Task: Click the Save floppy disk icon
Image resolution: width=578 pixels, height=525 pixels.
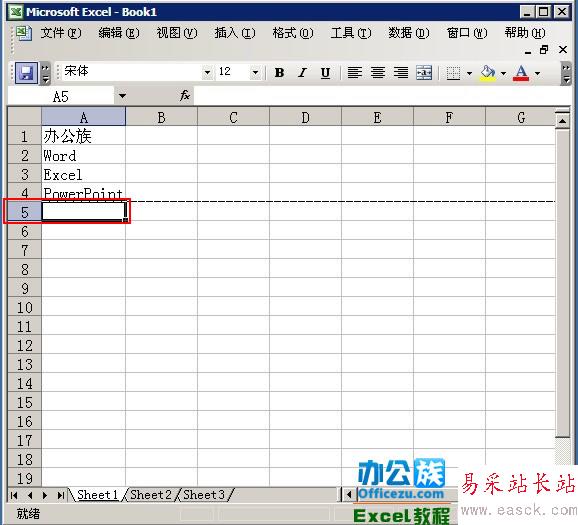Action: 26,73
